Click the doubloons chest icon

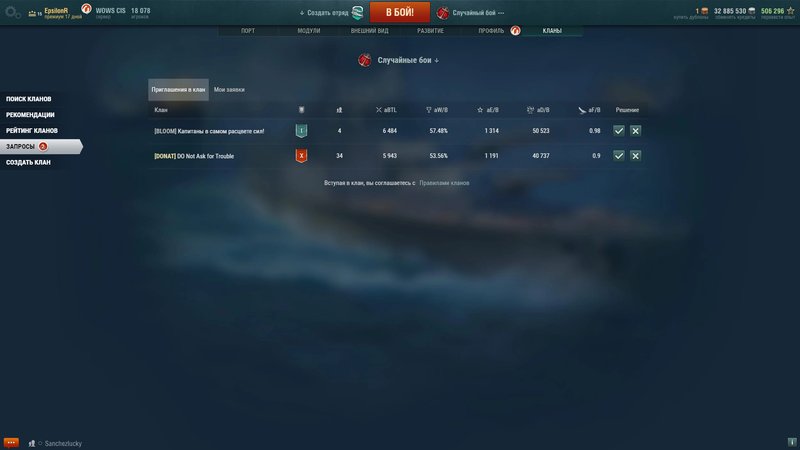click(705, 11)
